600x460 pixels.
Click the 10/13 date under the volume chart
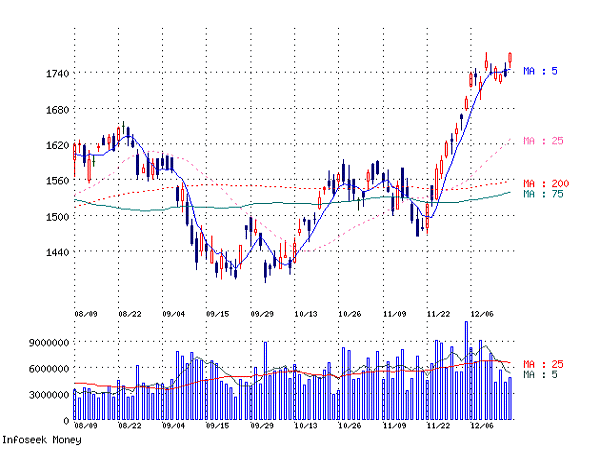(x=306, y=426)
